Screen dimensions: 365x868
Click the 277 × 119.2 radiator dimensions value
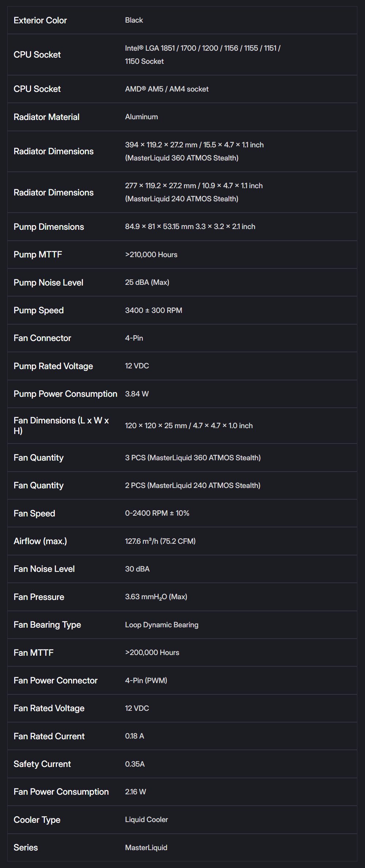[194, 192]
